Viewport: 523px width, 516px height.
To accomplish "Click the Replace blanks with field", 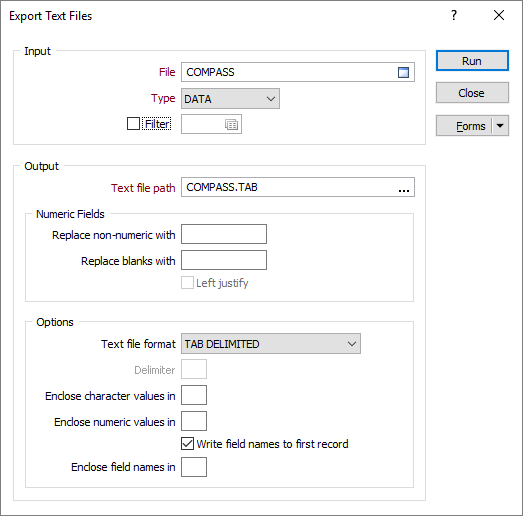I will pyautogui.click(x=224, y=260).
